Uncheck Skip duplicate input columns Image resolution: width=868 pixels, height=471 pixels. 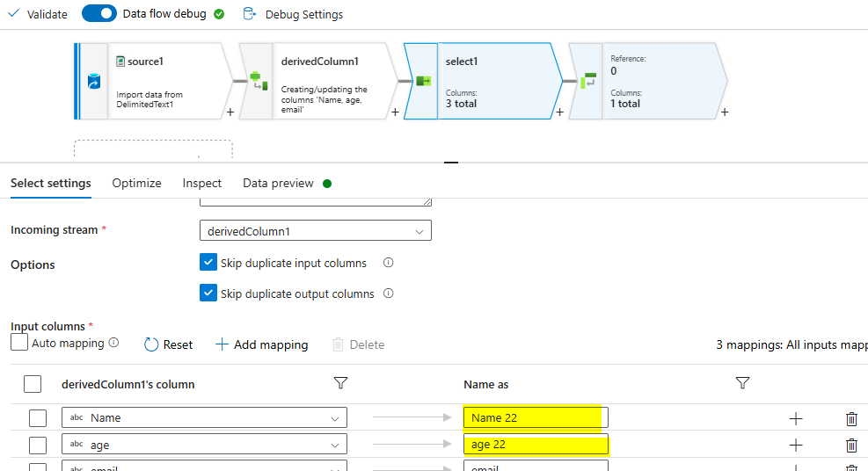pos(208,262)
